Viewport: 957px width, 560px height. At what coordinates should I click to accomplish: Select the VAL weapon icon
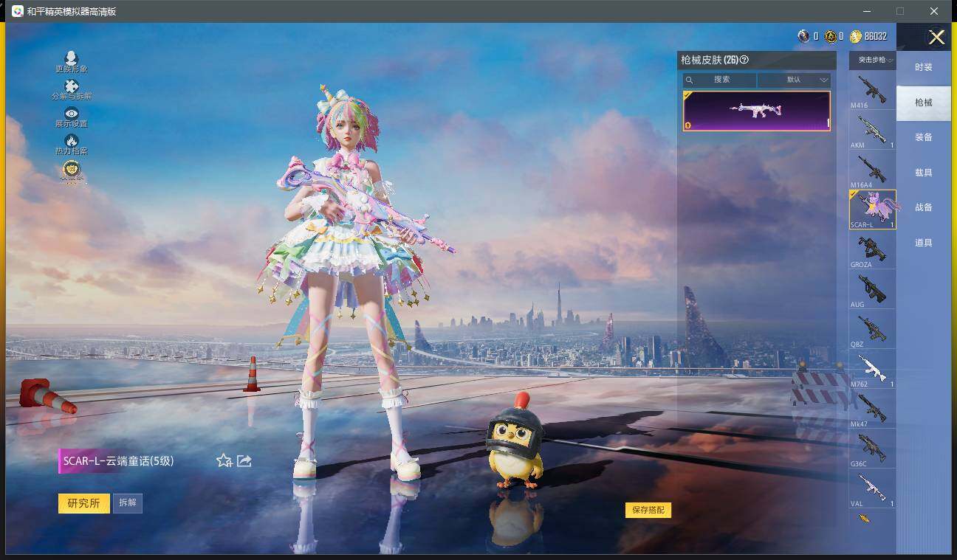point(873,488)
